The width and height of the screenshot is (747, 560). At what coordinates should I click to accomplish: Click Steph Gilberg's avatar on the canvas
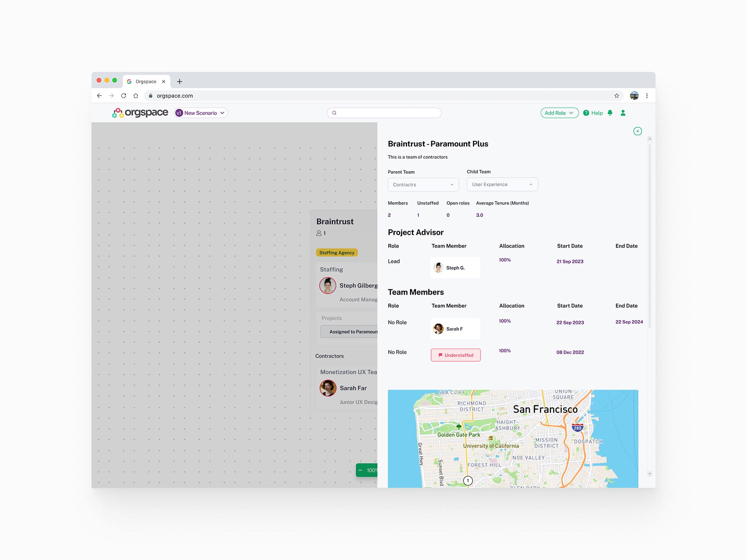328,285
